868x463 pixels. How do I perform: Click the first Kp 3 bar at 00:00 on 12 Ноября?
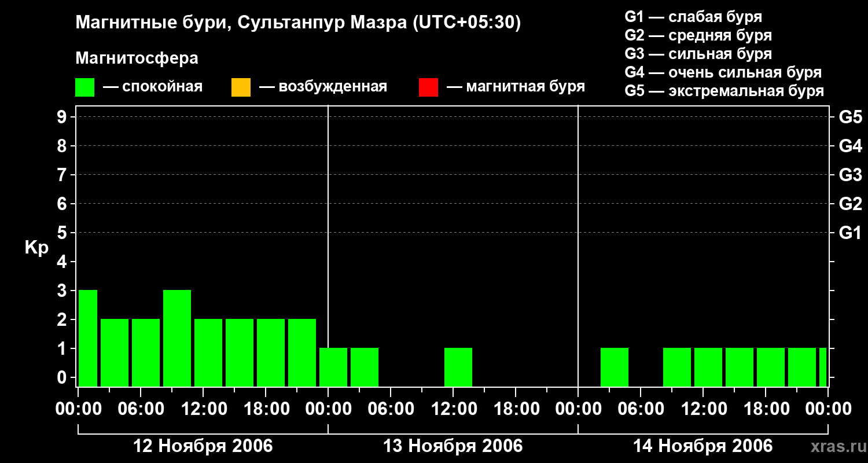88,338
